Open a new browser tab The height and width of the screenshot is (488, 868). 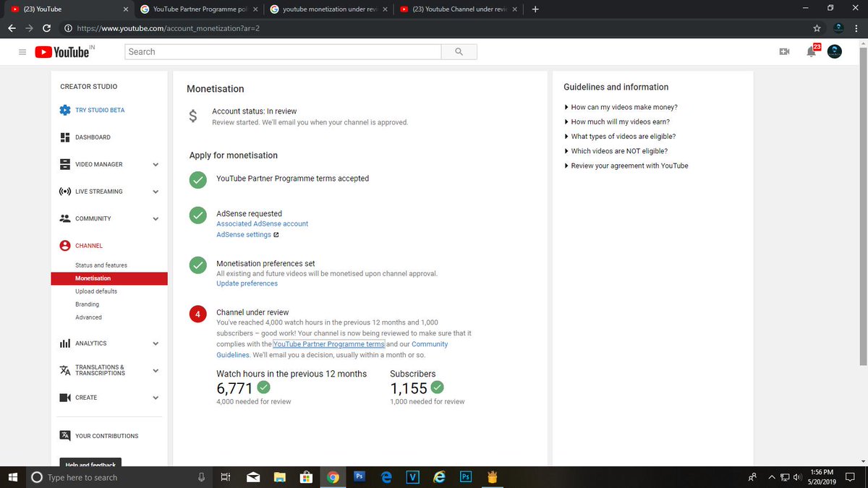(x=535, y=9)
